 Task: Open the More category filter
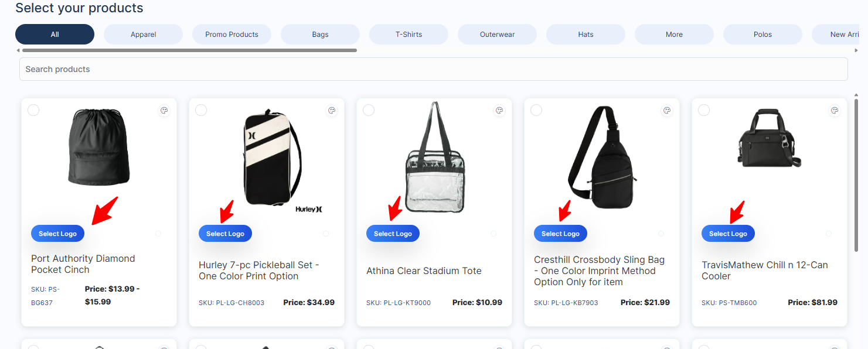(674, 35)
